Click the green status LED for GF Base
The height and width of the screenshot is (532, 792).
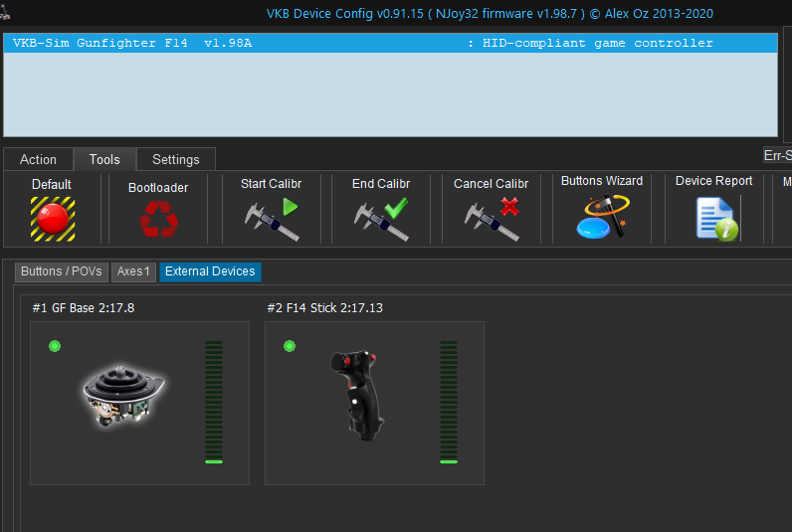pyautogui.click(x=55, y=346)
